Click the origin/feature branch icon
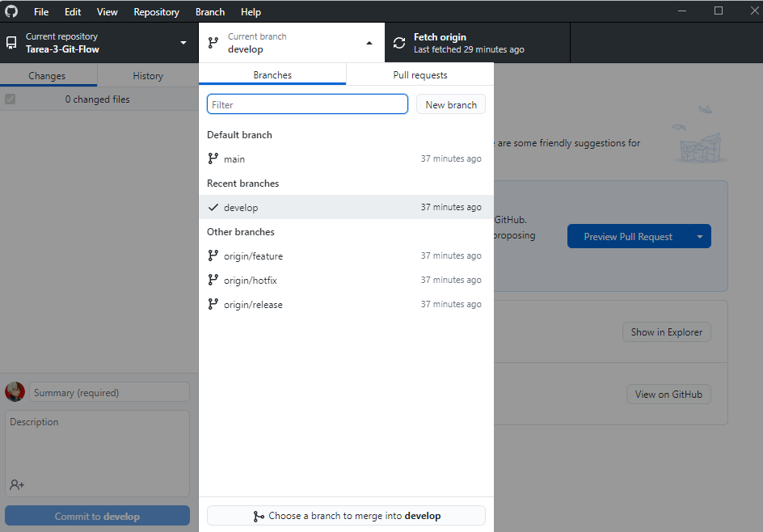Screen dimensions: 763x532 coord(213,255)
